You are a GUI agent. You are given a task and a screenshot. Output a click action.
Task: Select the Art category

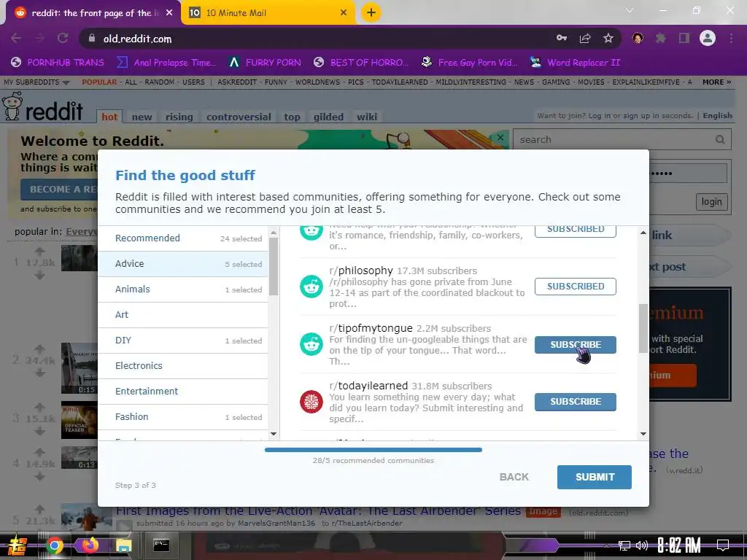coord(183,315)
